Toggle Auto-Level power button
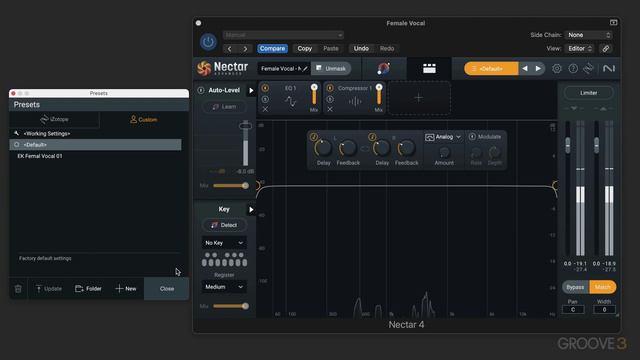The height and width of the screenshot is (360, 640). tap(201, 90)
